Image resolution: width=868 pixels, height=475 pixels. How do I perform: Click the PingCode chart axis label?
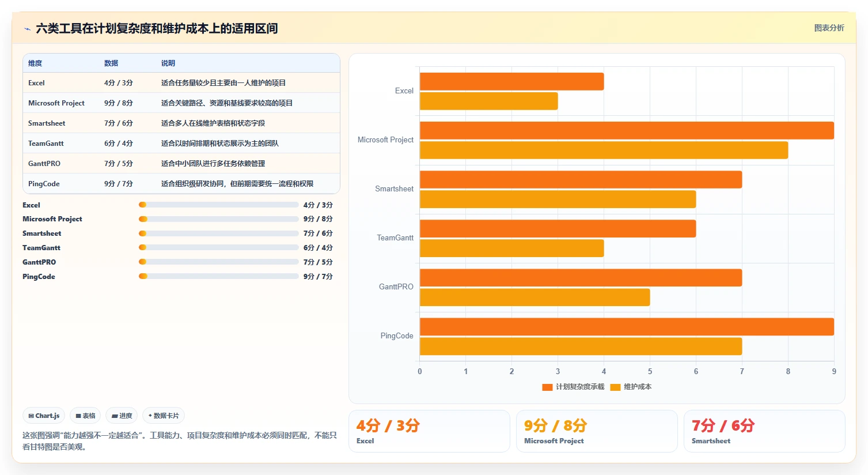coord(397,336)
